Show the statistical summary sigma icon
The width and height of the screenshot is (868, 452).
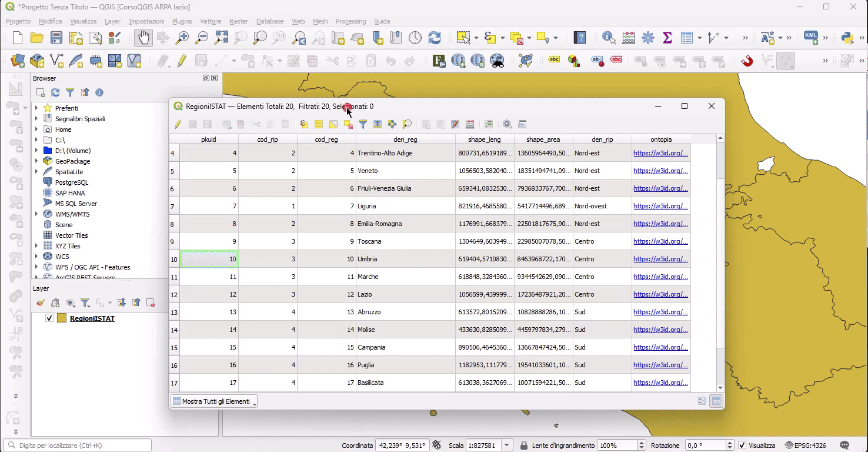pos(667,38)
